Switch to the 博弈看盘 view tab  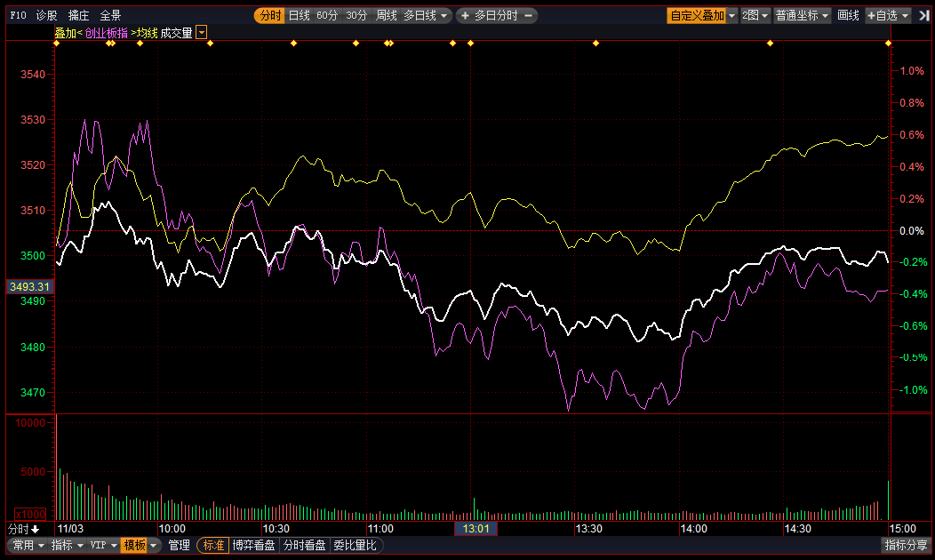pyautogui.click(x=253, y=545)
